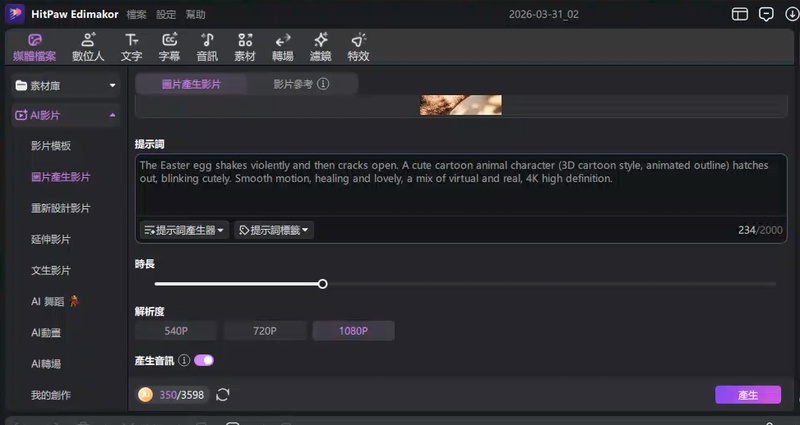Click the download icon in title bar

[x=791, y=14]
